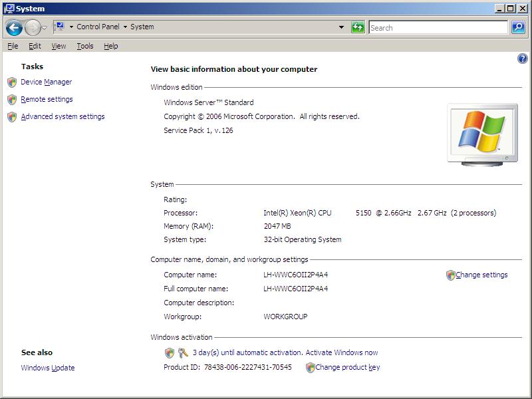
Task: Maximize the System window
Action: click(510, 9)
